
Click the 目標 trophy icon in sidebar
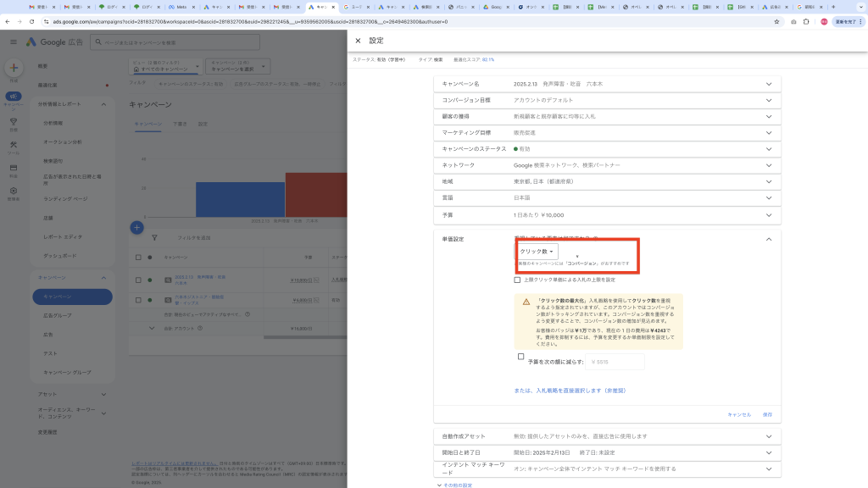[x=14, y=123]
